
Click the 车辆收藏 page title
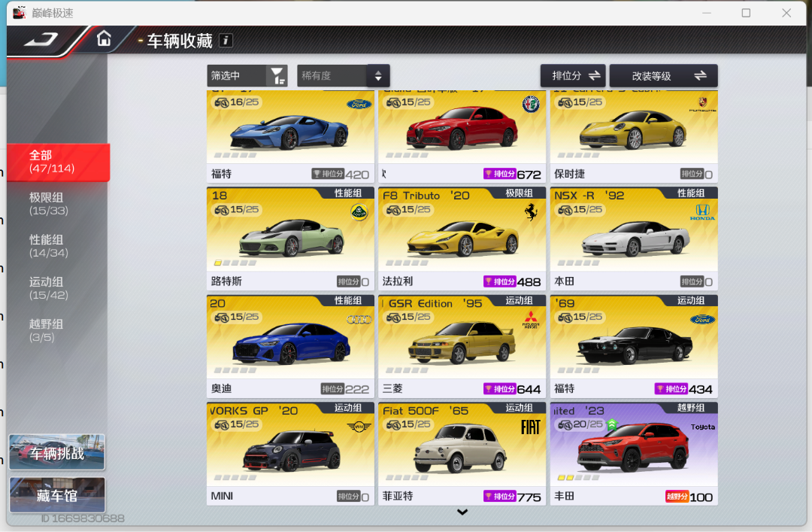[180, 41]
